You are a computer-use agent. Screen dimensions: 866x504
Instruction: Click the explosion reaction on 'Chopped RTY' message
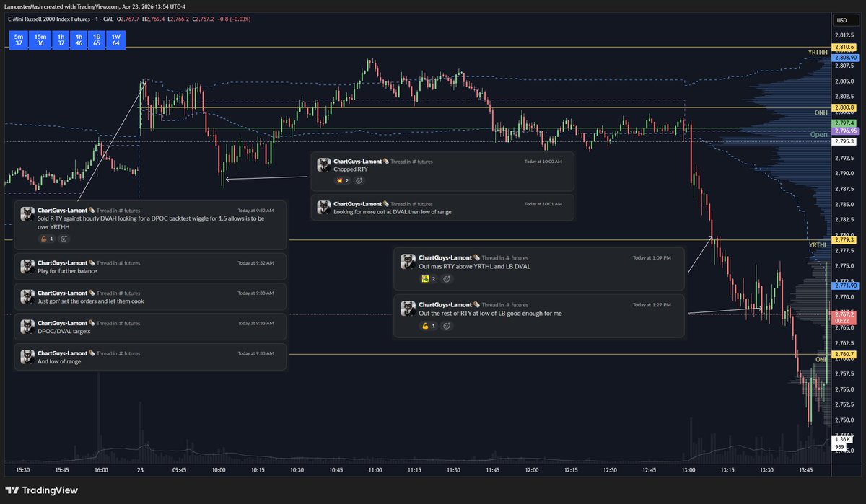(x=344, y=180)
